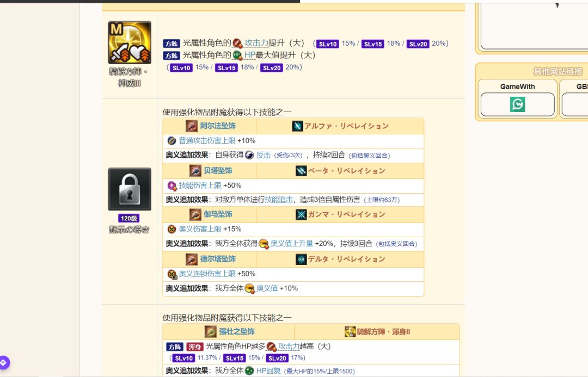Open the HP回复 link

coord(268,371)
